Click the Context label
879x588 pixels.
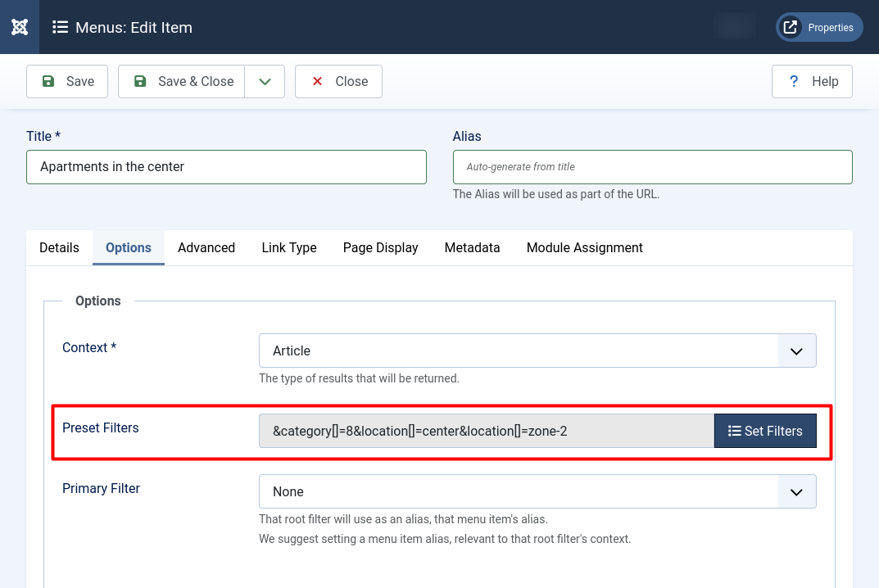point(89,347)
